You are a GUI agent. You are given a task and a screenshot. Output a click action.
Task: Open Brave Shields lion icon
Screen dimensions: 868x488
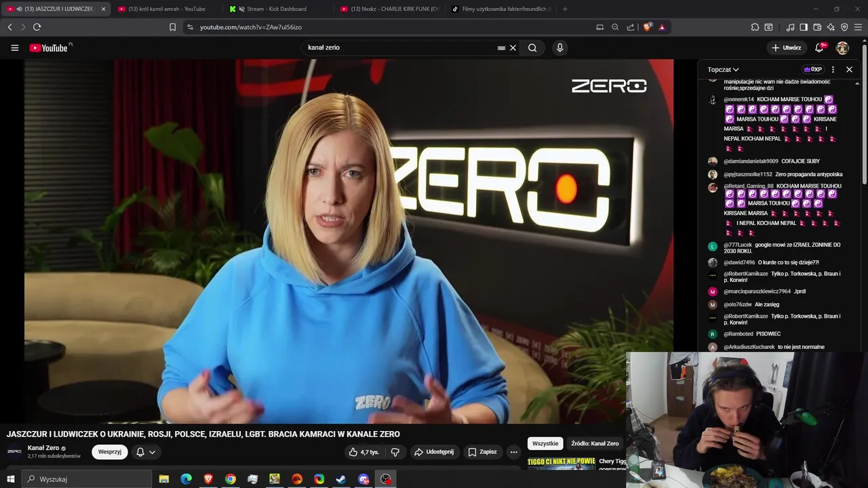pos(647,27)
